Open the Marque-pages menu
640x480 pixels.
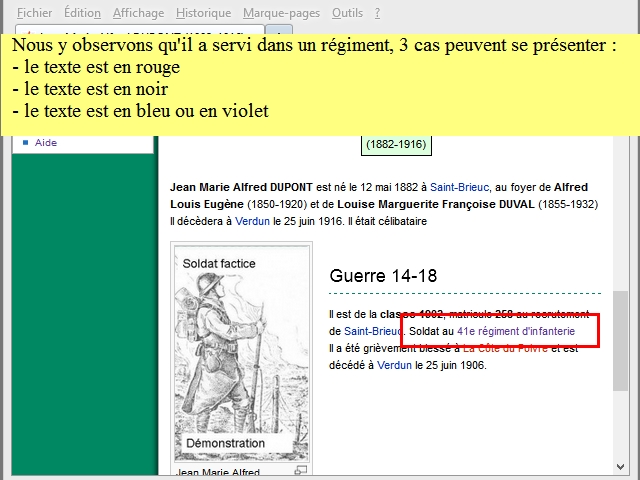click(281, 13)
